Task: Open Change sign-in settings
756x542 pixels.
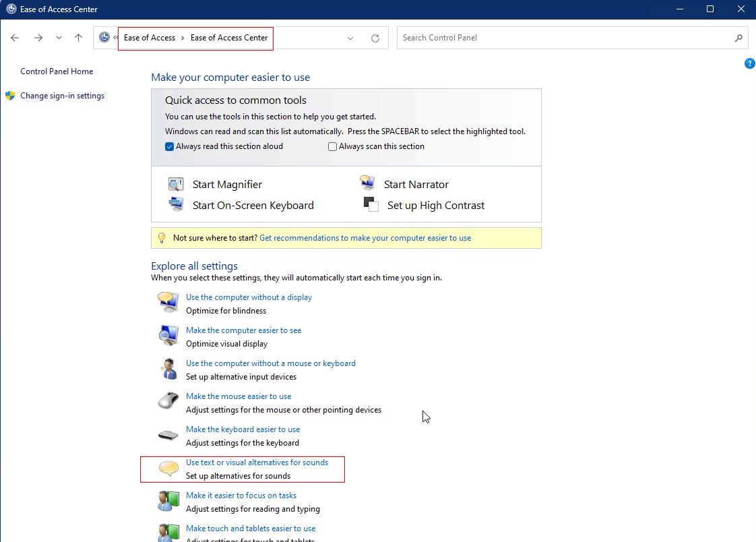Action: pos(62,96)
